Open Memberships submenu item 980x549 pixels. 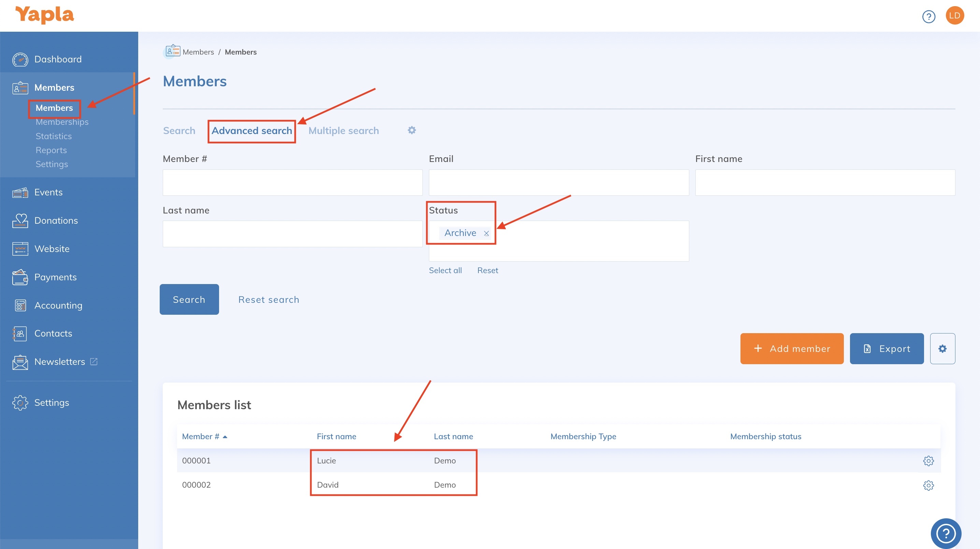coord(62,122)
